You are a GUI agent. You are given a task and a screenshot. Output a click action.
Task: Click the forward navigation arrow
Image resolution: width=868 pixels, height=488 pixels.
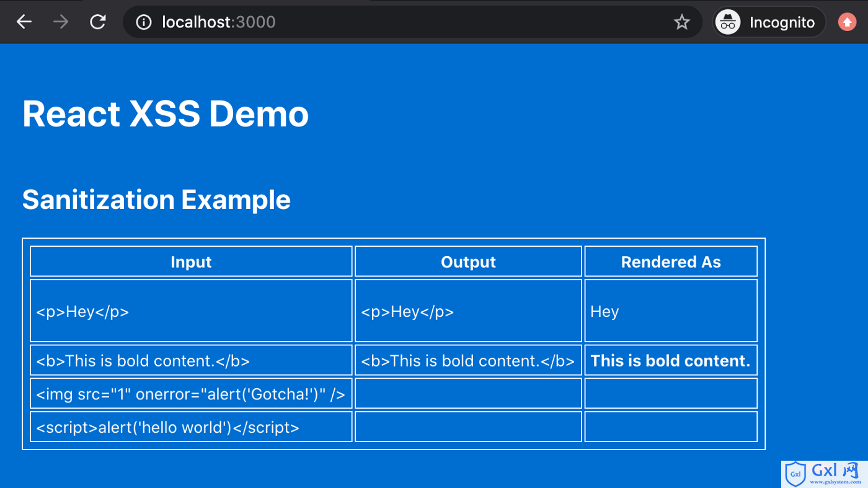(x=61, y=22)
